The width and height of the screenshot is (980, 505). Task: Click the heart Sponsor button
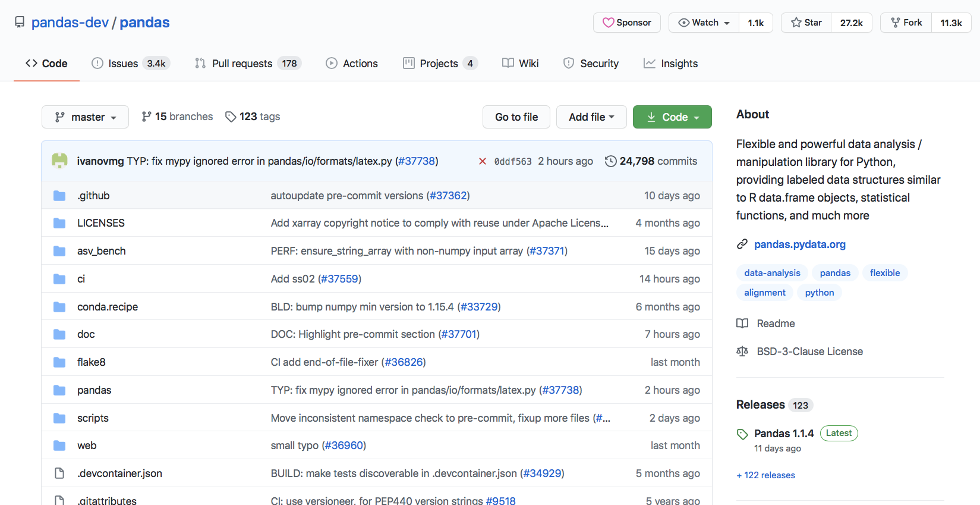point(627,23)
